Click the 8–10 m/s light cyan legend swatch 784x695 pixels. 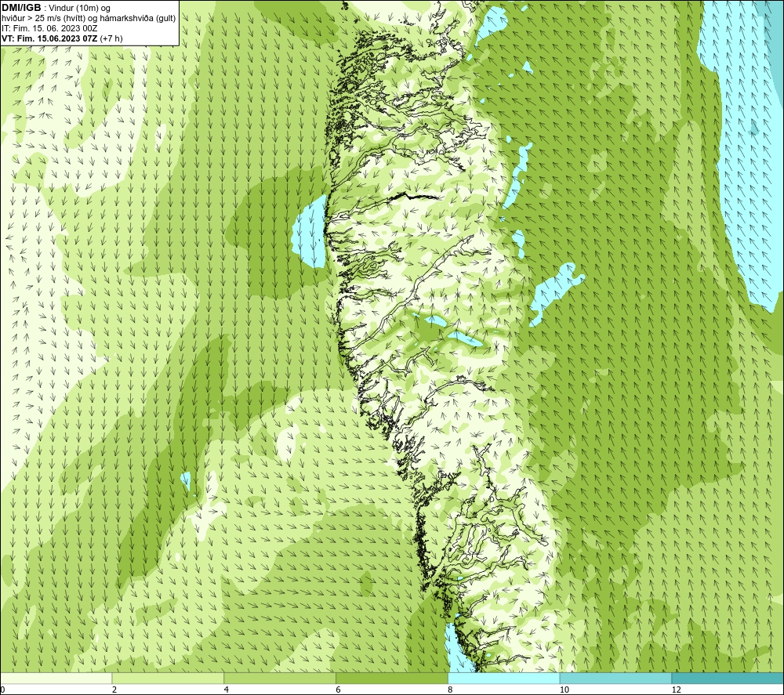pyautogui.click(x=504, y=678)
